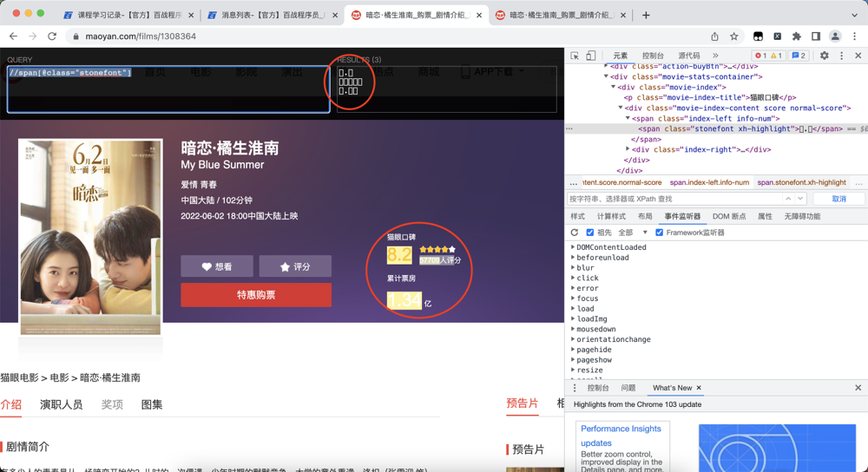Open the 全部 listeners dropdown
Screen dimensions: 868x472
tap(633, 233)
